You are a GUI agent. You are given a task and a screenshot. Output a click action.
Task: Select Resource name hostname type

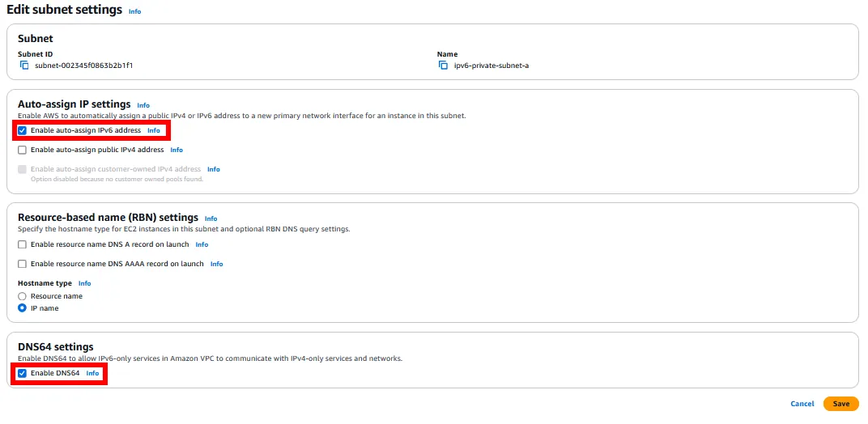click(x=23, y=296)
